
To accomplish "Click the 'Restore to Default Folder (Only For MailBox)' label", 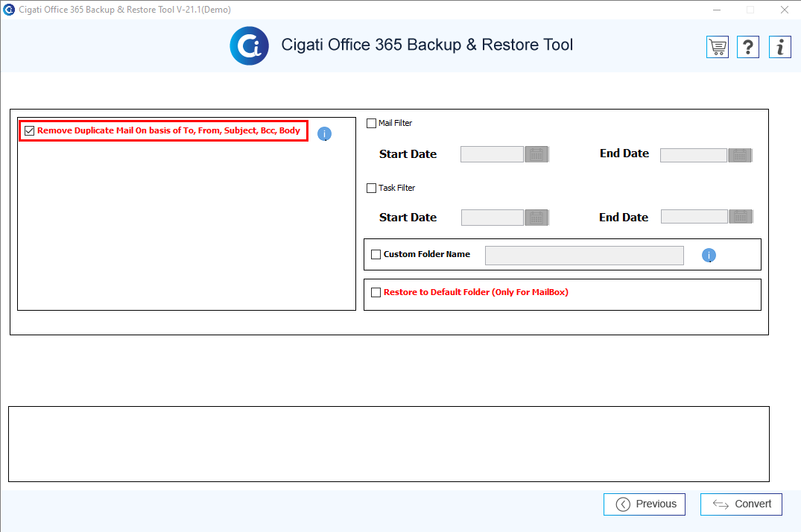I will tap(476, 292).
